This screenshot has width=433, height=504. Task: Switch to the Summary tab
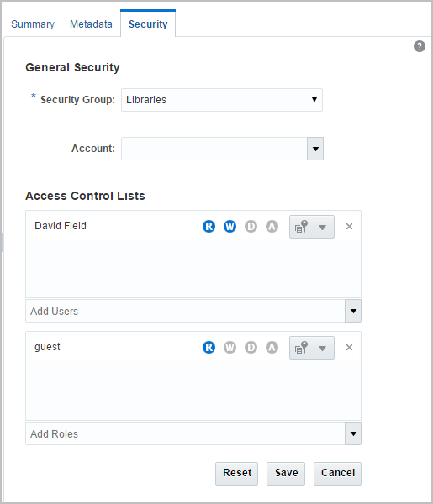coord(33,24)
